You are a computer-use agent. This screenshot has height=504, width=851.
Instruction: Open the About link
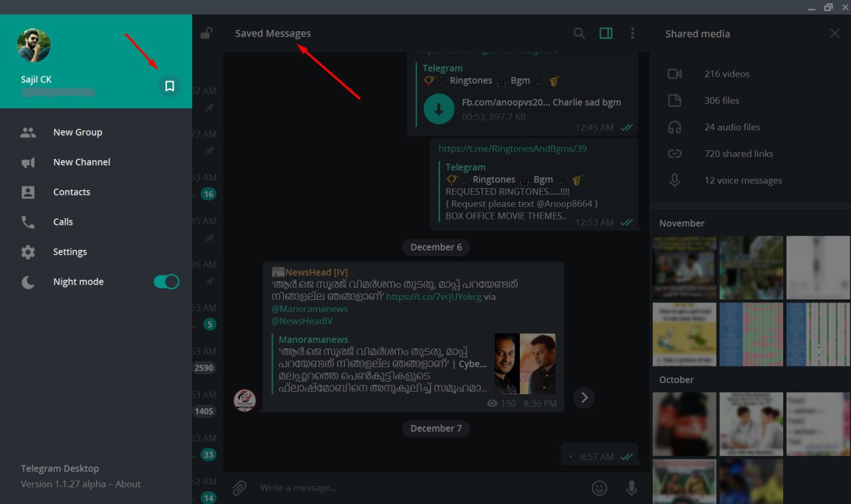pos(128,484)
